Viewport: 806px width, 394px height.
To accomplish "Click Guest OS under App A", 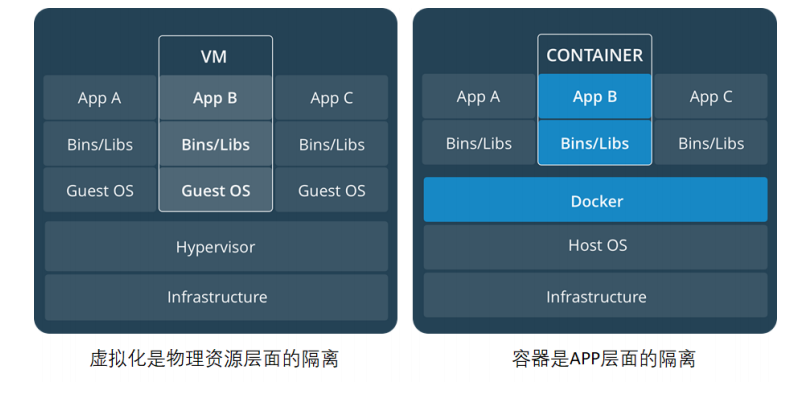I will click(100, 190).
